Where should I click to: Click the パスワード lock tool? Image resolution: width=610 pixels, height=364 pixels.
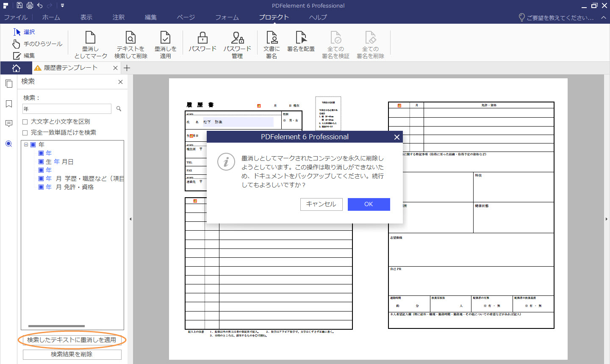pos(202,41)
